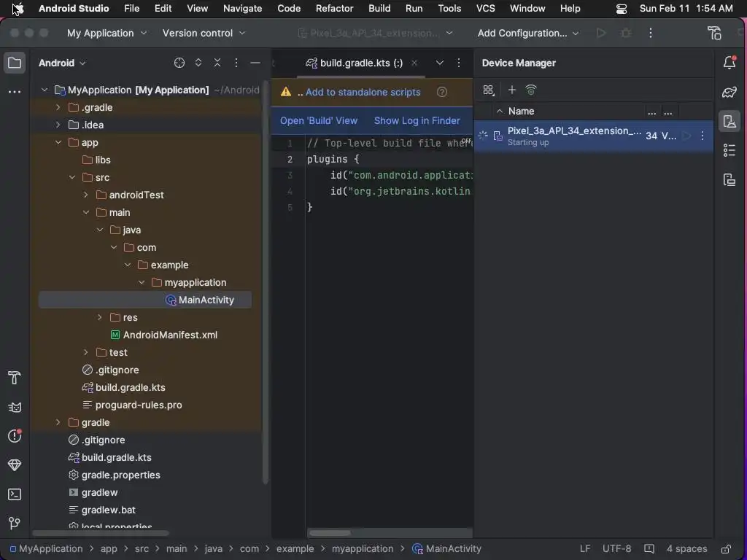Collapse the app module folder
The width and height of the screenshot is (747, 560).
(x=58, y=142)
